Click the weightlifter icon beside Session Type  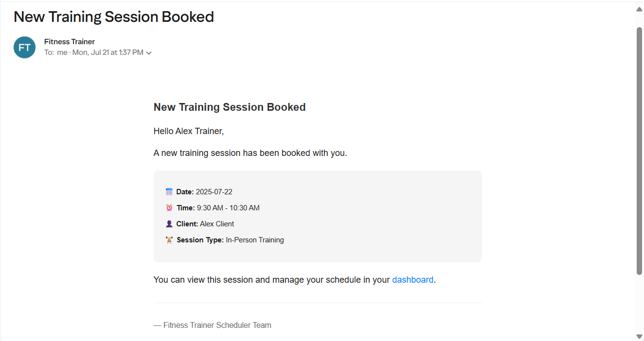[169, 239]
